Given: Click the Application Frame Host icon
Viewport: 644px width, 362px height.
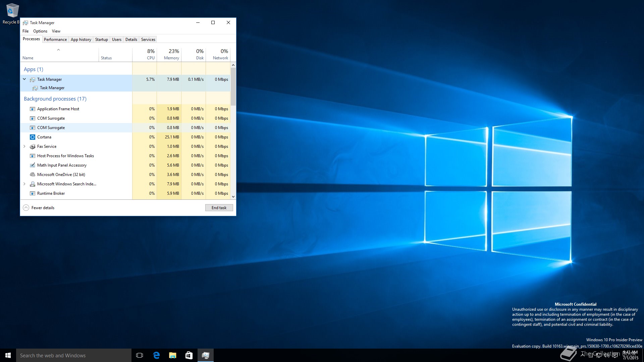Looking at the screenshot, I should click(x=33, y=109).
